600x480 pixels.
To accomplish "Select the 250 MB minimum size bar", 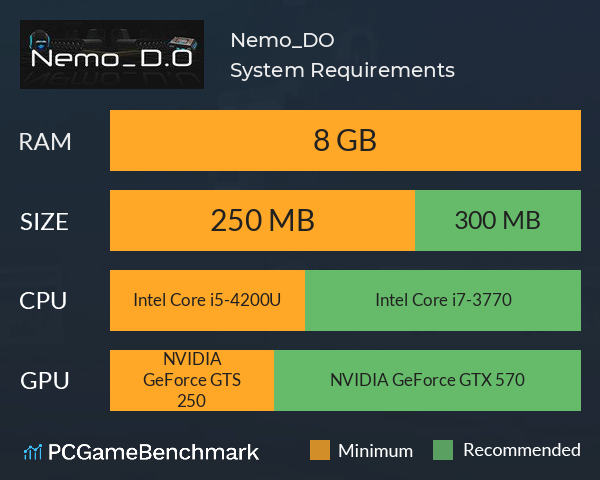I will (262, 220).
